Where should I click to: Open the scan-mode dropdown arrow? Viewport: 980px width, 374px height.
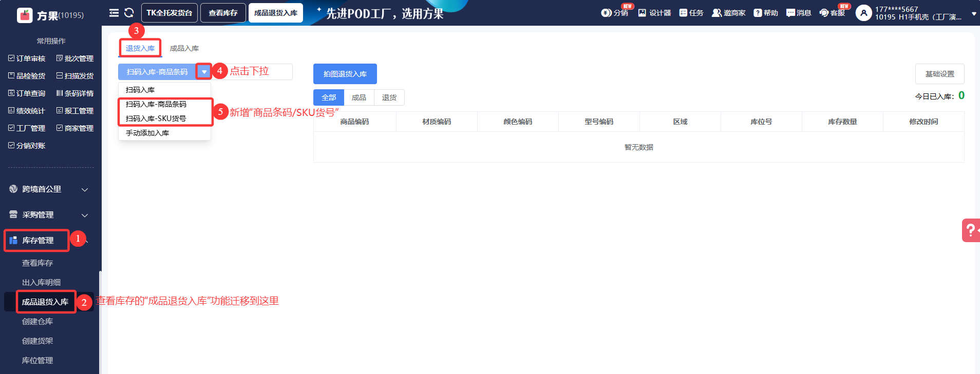204,72
